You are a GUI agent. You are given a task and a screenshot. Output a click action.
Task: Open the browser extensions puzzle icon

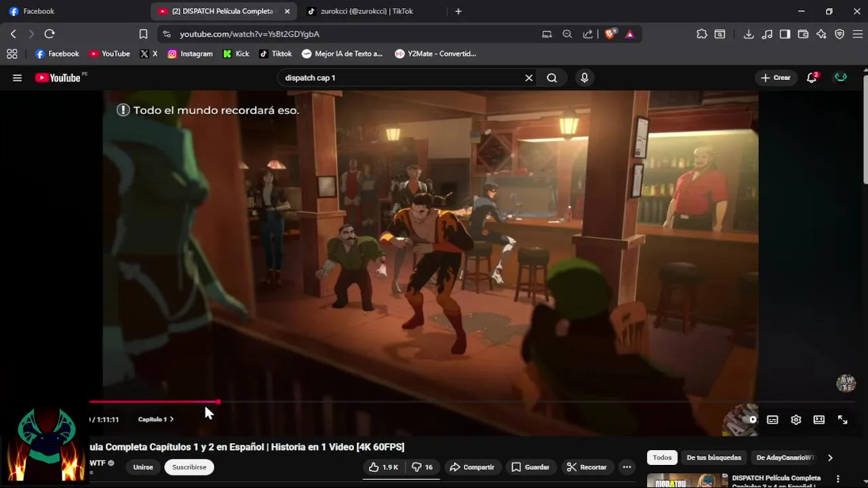pyautogui.click(x=702, y=34)
